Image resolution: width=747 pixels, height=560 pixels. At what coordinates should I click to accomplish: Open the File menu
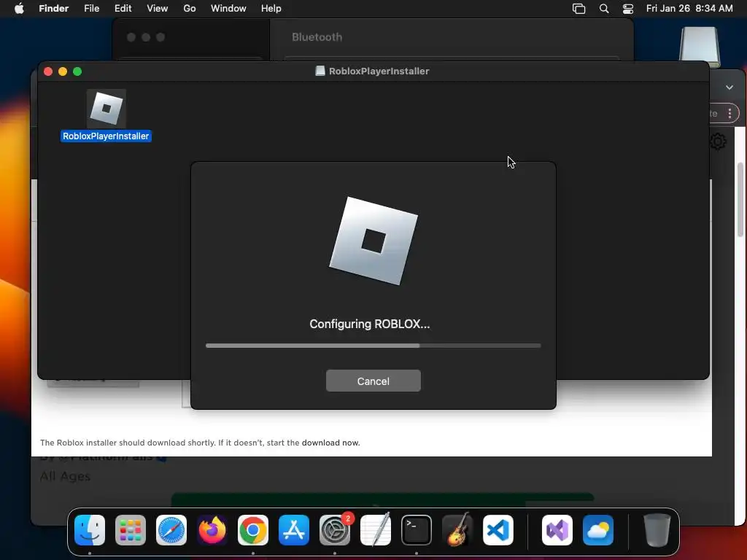[x=91, y=9]
